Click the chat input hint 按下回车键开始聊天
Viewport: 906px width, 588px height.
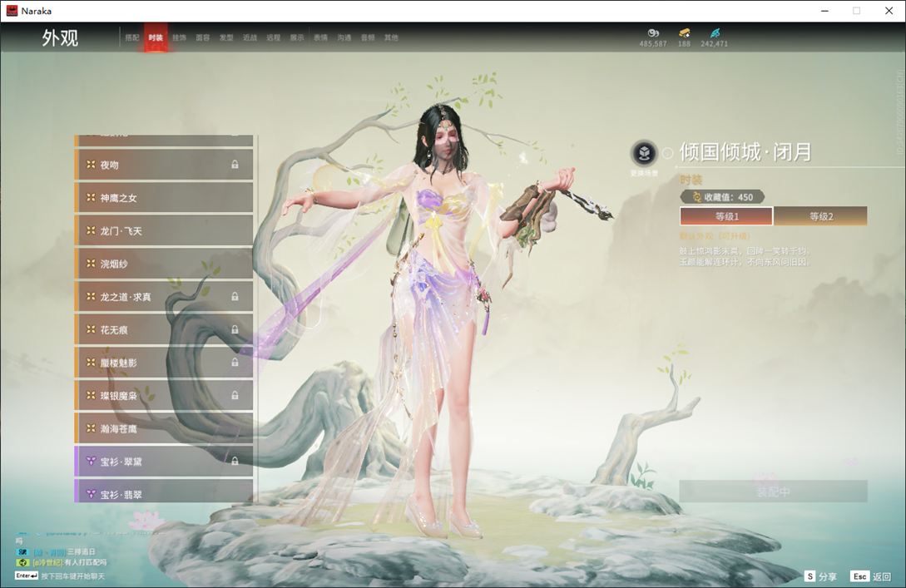(73, 576)
